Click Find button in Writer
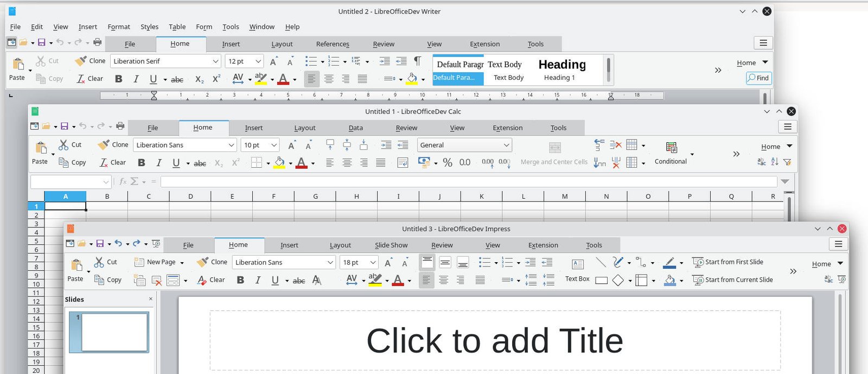 click(x=758, y=78)
